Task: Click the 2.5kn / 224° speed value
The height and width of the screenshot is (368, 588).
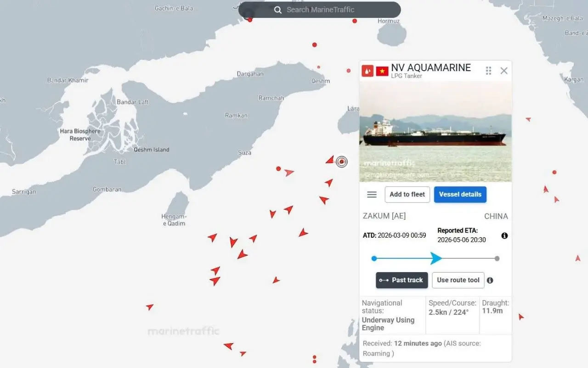Action: pos(449,312)
